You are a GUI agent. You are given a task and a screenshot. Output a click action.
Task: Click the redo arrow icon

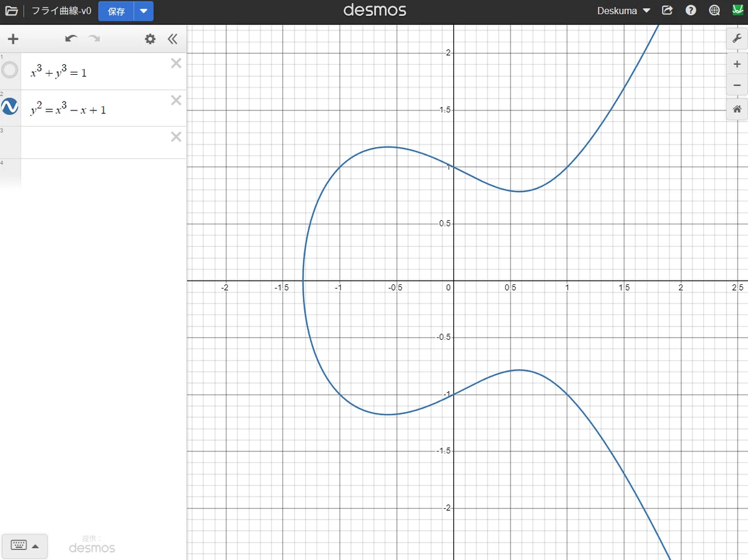[x=94, y=39]
